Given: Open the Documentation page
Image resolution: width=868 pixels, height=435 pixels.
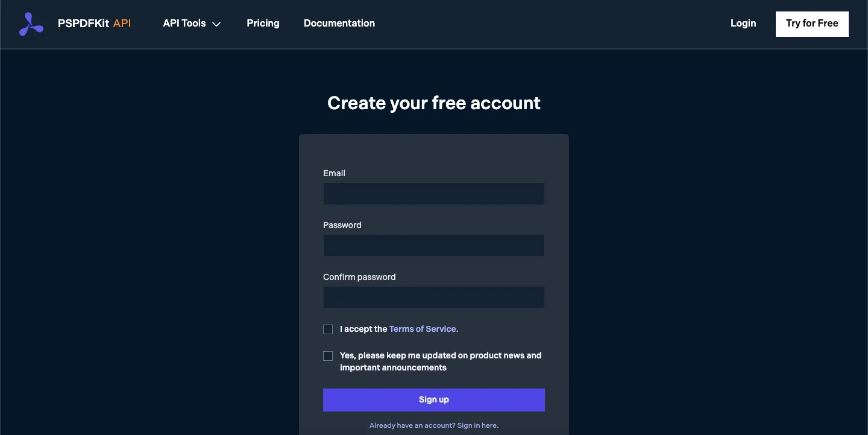Looking at the screenshot, I should point(339,24).
